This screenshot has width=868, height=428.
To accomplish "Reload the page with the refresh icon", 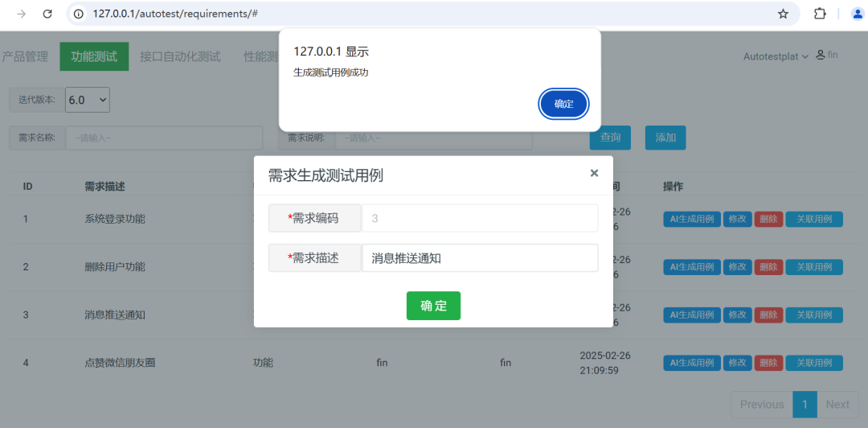I will point(47,14).
